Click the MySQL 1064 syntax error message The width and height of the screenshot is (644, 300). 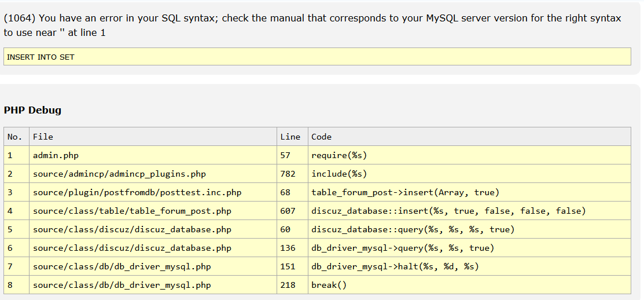(x=312, y=25)
